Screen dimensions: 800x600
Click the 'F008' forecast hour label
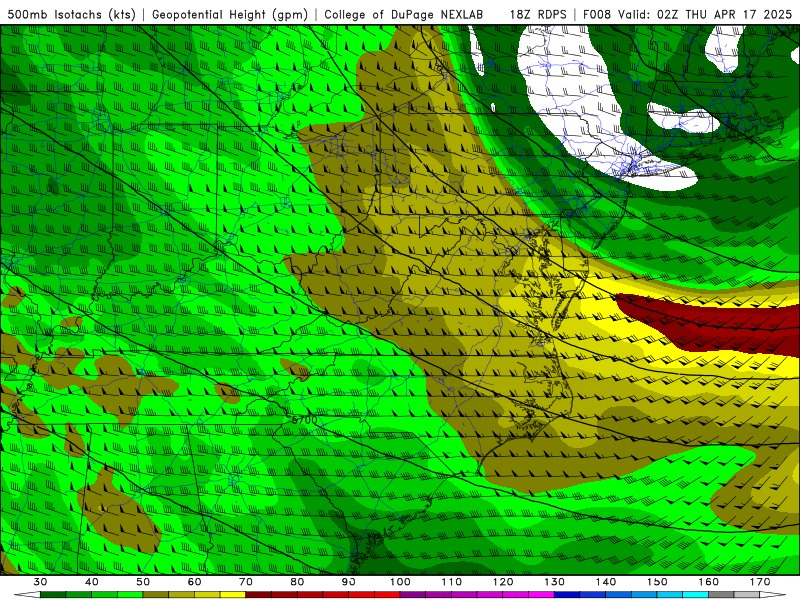(597, 14)
